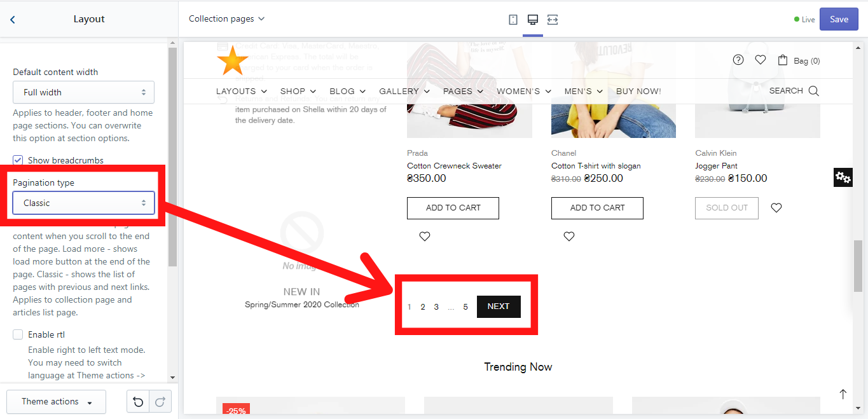
Task: Expand the WOMEN'S menu
Action: [524, 92]
